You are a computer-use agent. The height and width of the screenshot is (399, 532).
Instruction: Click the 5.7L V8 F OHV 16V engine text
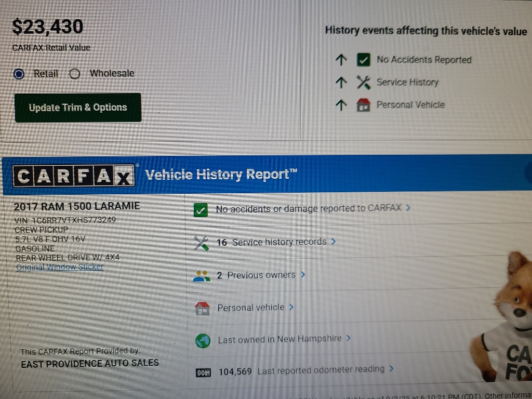pyautogui.click(x=50, y=239)
